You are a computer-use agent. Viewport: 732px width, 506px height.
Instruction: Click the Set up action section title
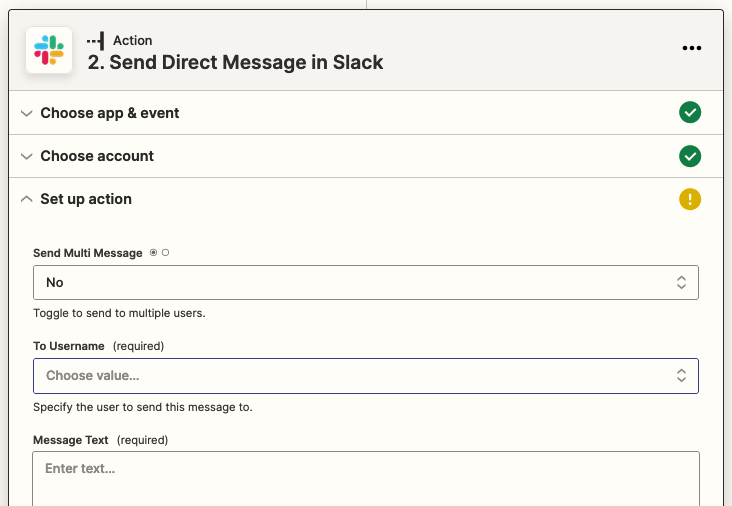86,199
